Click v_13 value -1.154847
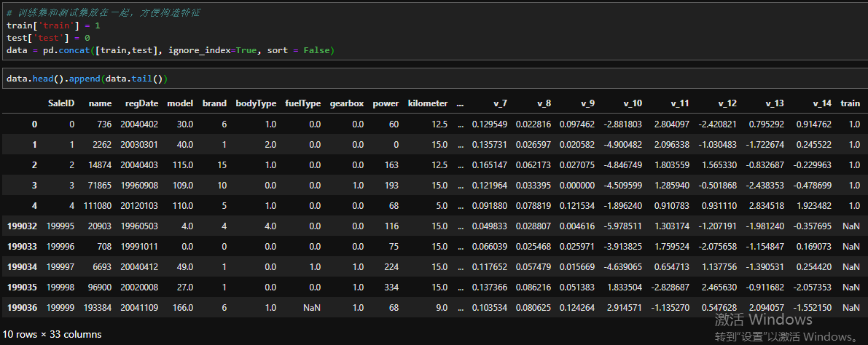868x345 pixels. [765, 246]
